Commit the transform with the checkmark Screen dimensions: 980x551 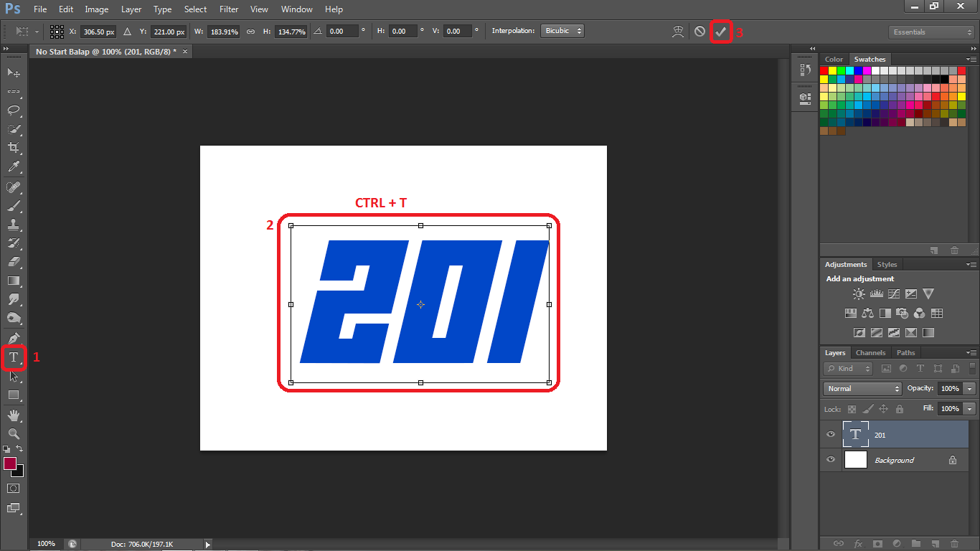tap(721, 32)
